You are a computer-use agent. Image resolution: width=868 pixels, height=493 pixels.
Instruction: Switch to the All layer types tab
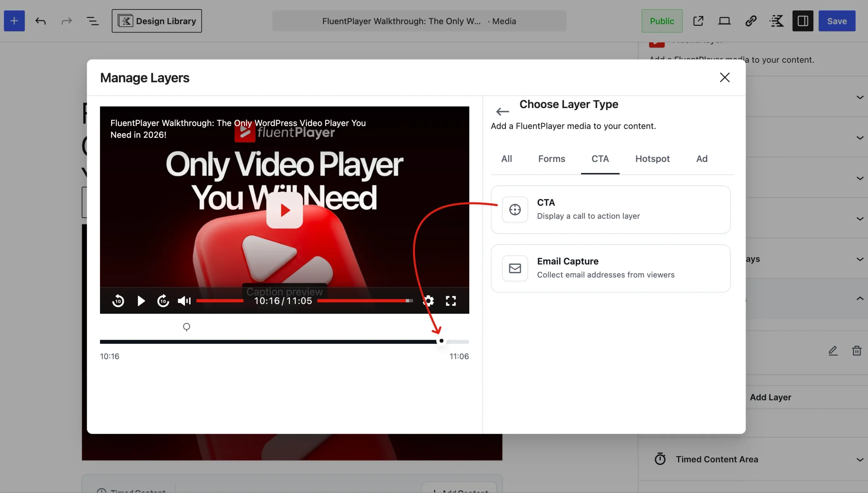[x=506, y=159]
